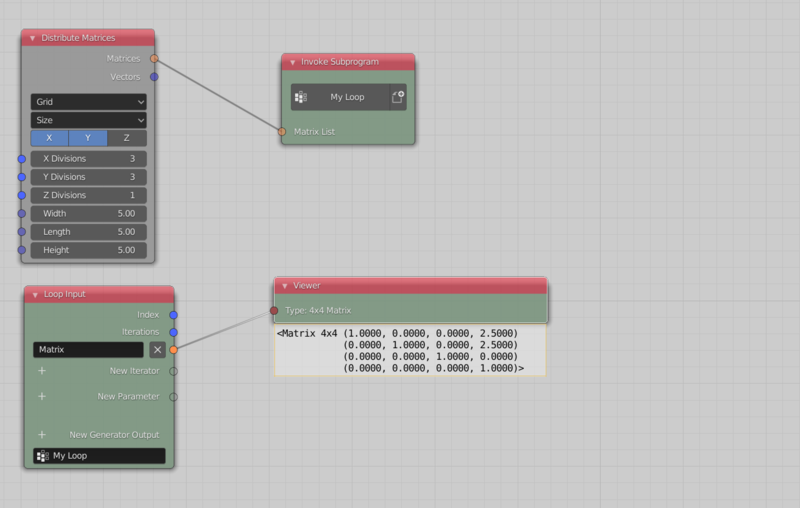Click the New Iterator socket

point(173,371)
